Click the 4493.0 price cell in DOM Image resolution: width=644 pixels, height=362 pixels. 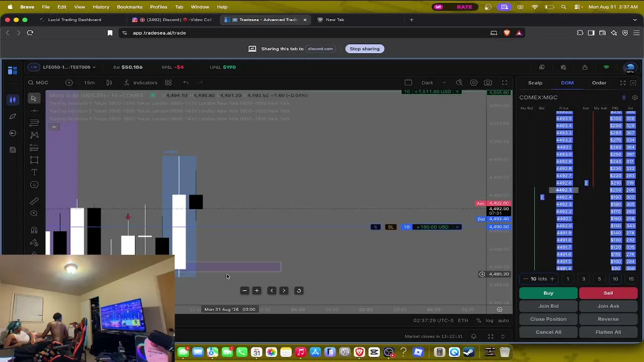(563, 154)
